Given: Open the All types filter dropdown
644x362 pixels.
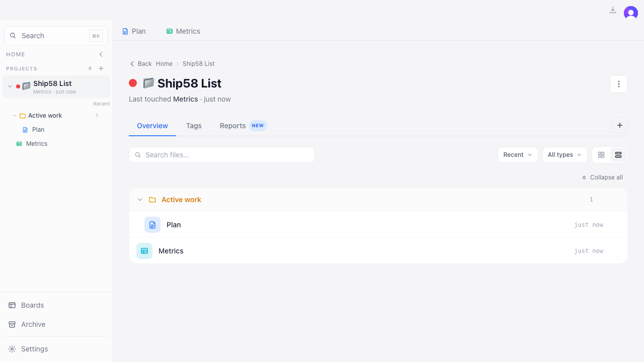Looking at the screenshot, I should [565, 155].
